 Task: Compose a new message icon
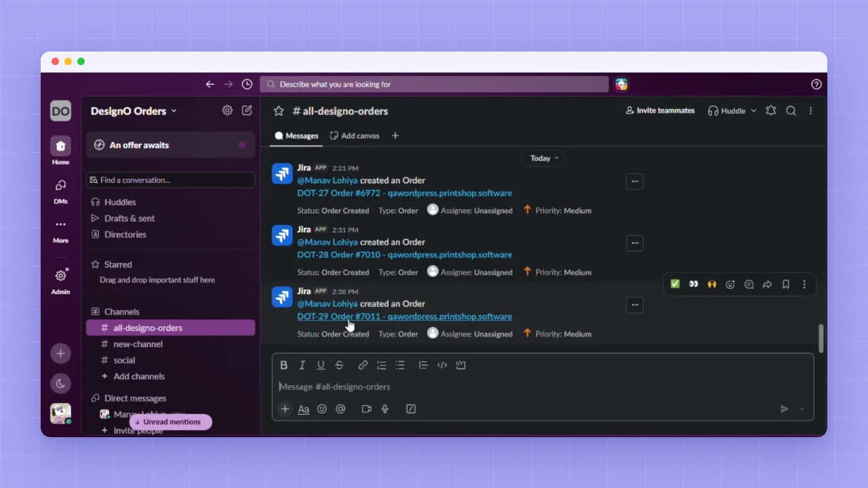[x=247, y=110]
